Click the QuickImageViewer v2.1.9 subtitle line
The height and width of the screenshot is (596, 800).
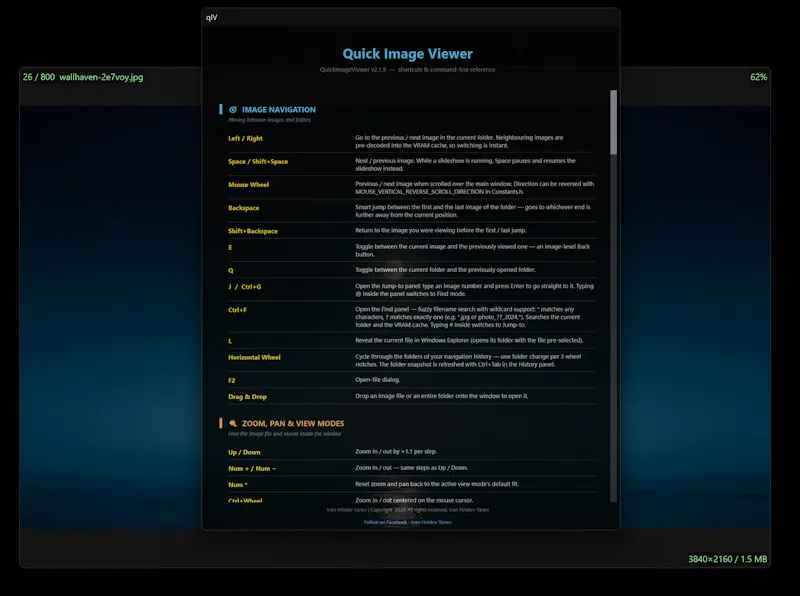coord(407,69)
